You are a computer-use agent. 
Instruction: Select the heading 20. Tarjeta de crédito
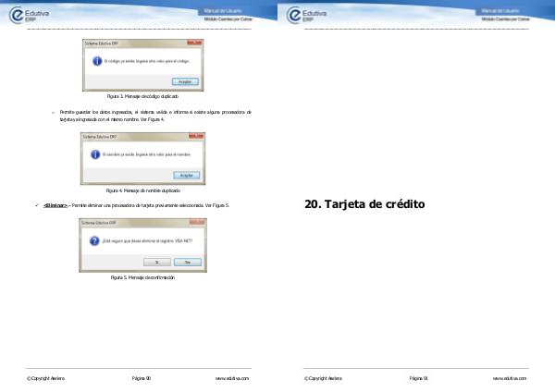coord(364,204)
